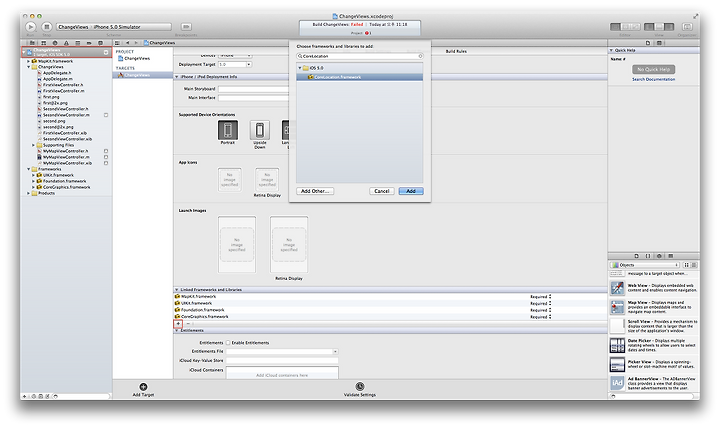The image size is (720, 428).
Task: Show the Project navigator icon
Action: click(32, 43)
